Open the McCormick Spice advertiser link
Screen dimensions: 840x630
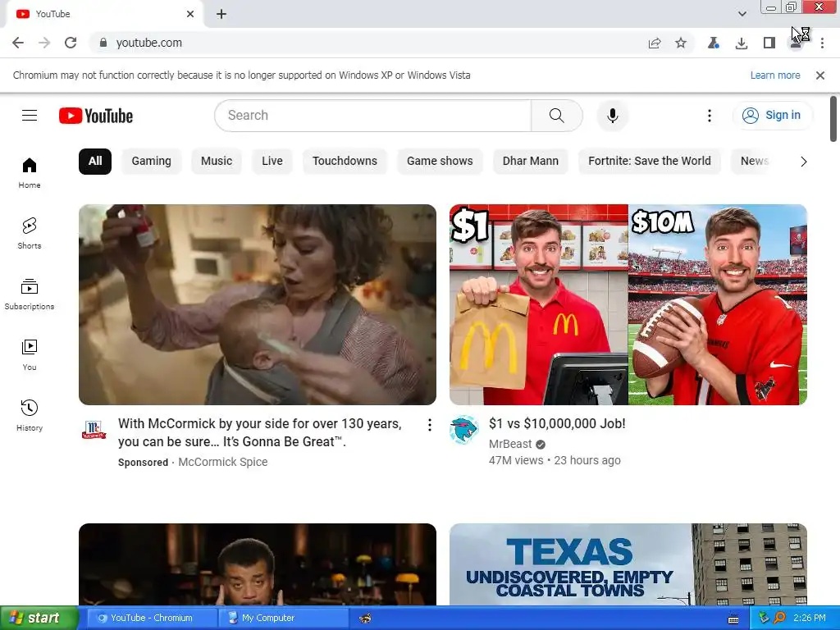[x=223, y=462]
